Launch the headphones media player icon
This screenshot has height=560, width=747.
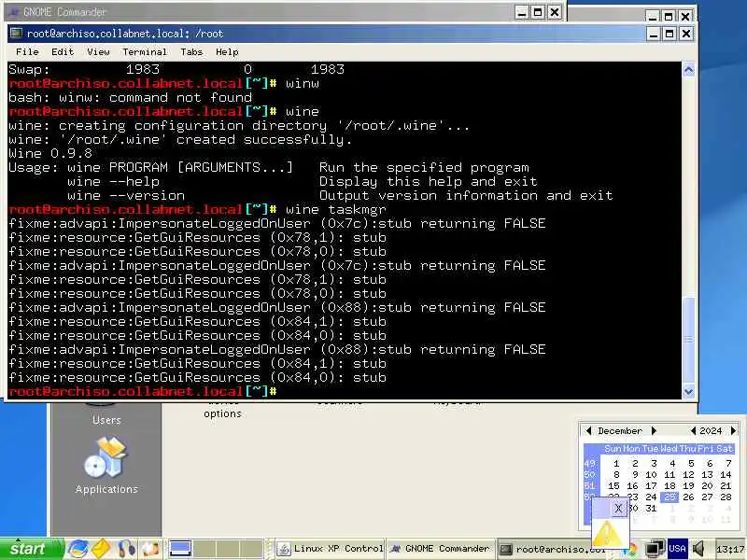126,549
